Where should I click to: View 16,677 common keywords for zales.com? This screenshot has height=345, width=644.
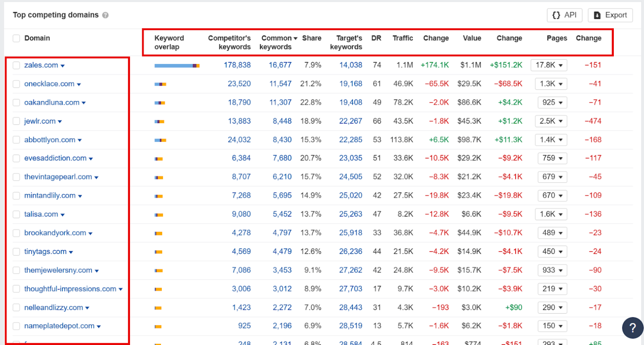tap(280, 65)
